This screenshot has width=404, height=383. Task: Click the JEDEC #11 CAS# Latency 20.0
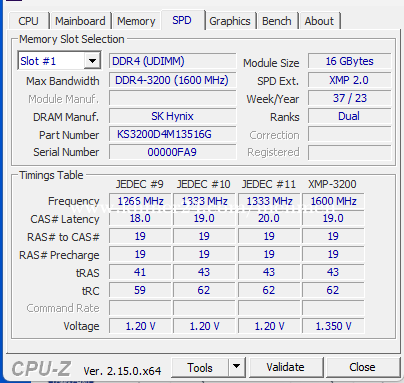(269, 218)
